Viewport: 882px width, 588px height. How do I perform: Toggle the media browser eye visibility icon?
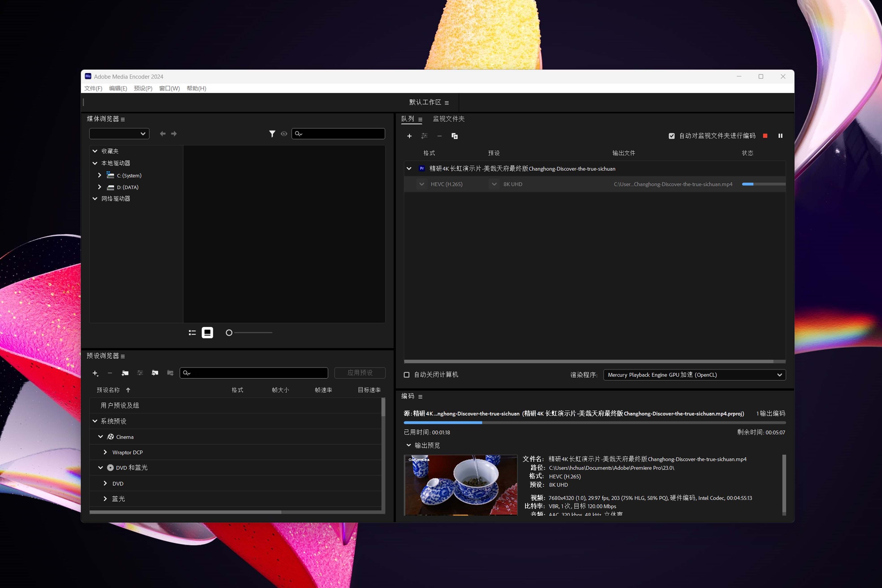pyautogui.click(x=284, y=134)
